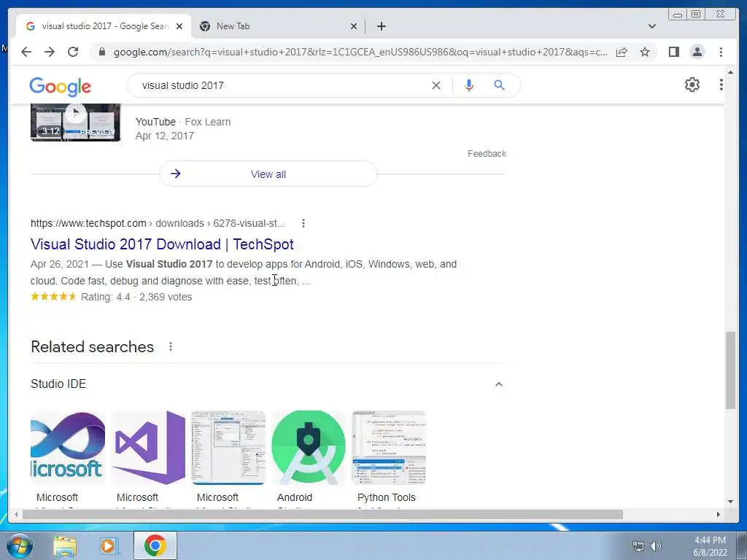
Task: Open the Android Studio thumbnail
Action: point(309,448)
